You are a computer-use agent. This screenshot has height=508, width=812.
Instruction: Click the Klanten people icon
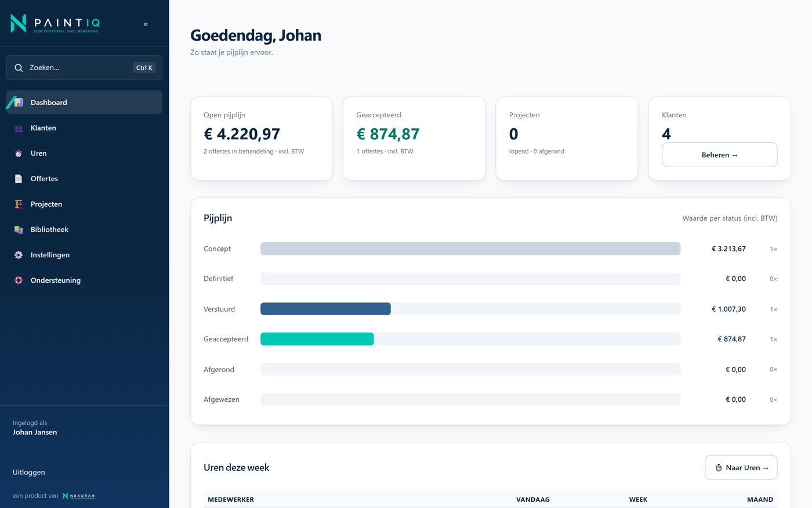coord(19,128)
